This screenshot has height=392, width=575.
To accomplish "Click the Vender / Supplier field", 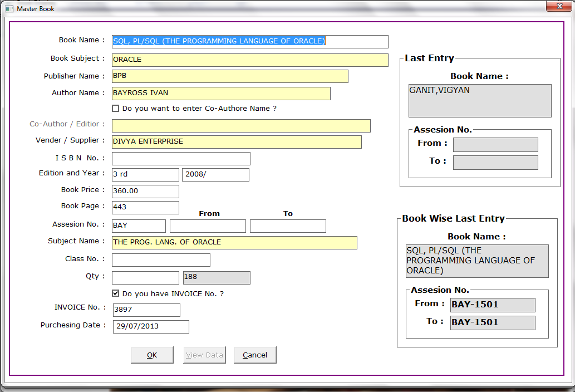I will tap(236, 142).
